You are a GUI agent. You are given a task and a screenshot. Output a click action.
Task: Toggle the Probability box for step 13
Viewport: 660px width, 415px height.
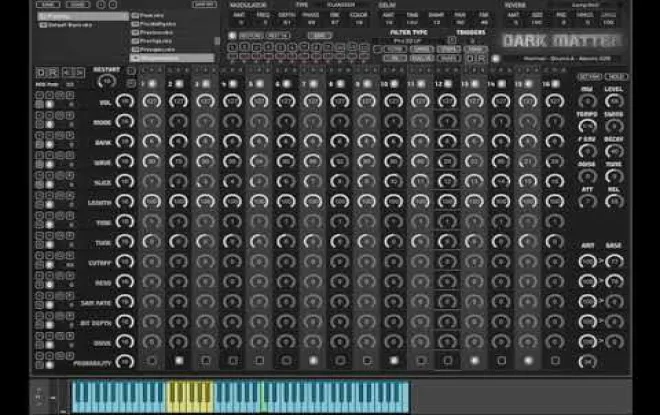coord(475,361)
